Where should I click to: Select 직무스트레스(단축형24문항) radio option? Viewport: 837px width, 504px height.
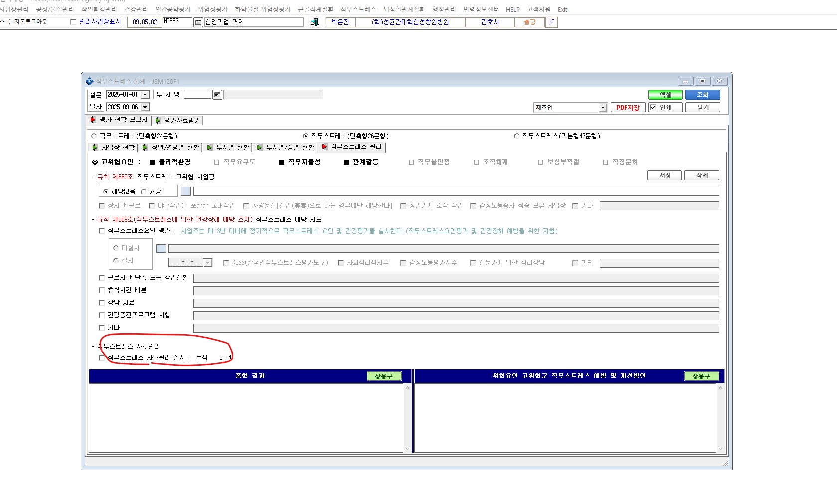point(94,136)
